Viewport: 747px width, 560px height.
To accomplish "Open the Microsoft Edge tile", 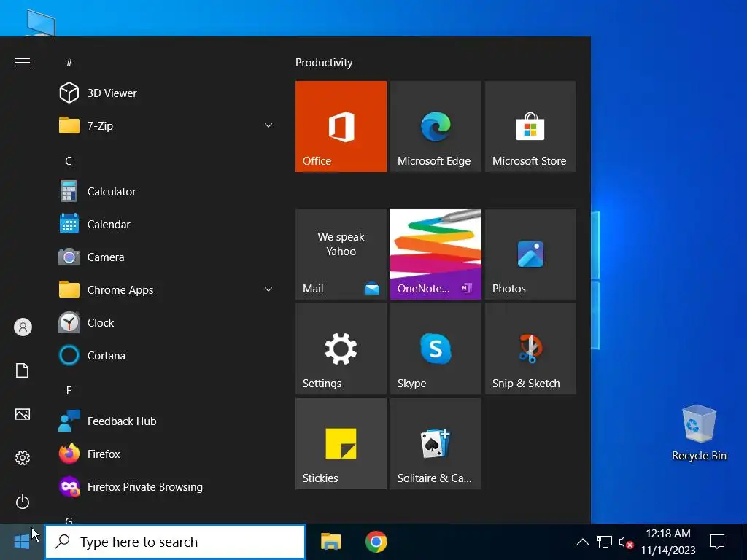I will [x=436, y=126].
